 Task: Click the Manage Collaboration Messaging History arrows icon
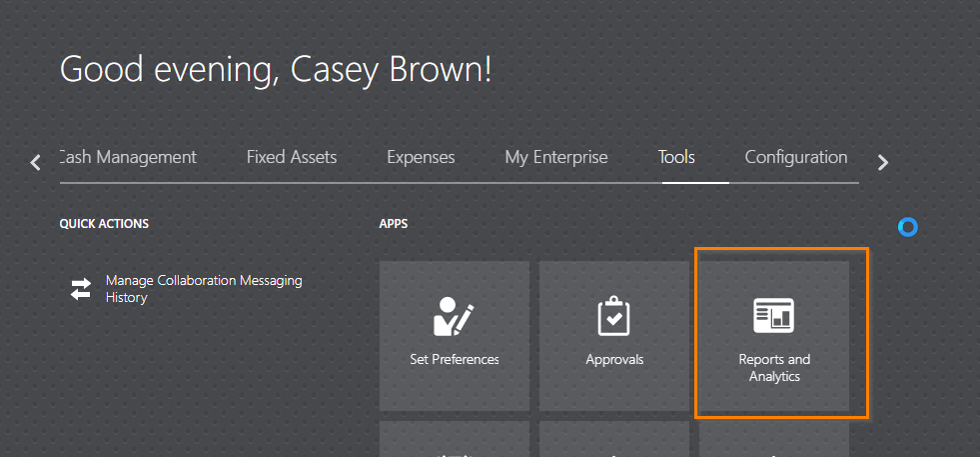[81, 289]
